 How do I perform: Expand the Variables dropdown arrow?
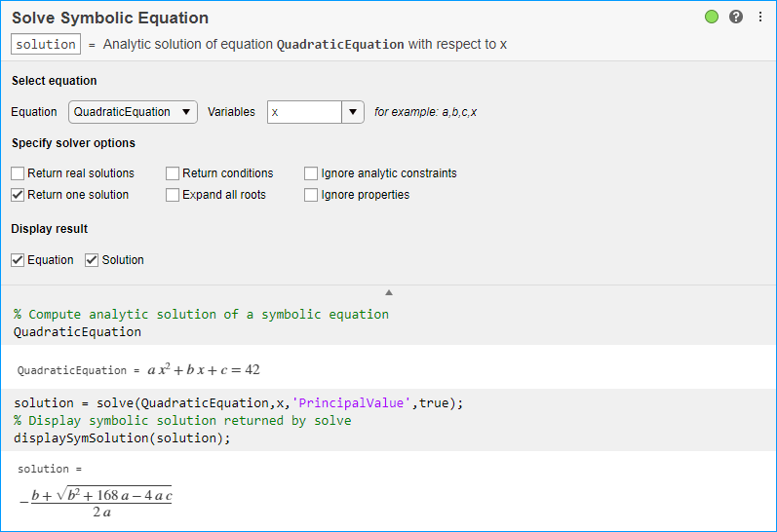pyautogui.click(x=353, y=112)
